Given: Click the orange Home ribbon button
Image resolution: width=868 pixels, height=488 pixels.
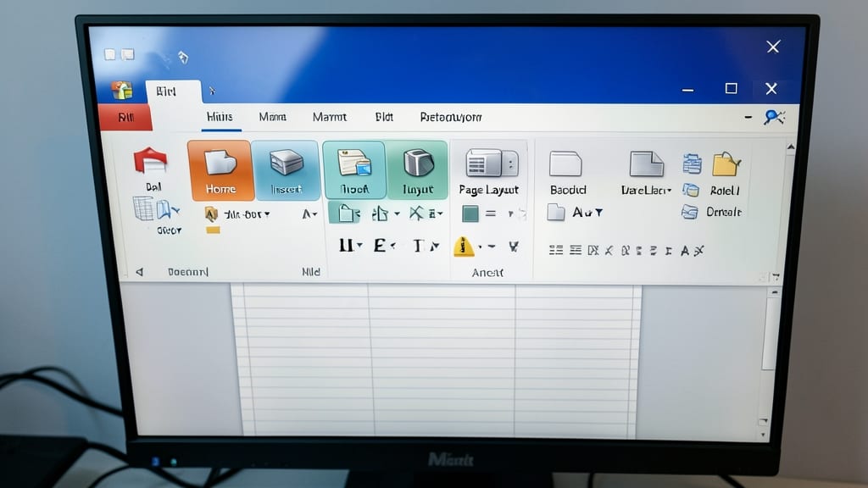Looking at the screenshot, I should tap(220, 169).
